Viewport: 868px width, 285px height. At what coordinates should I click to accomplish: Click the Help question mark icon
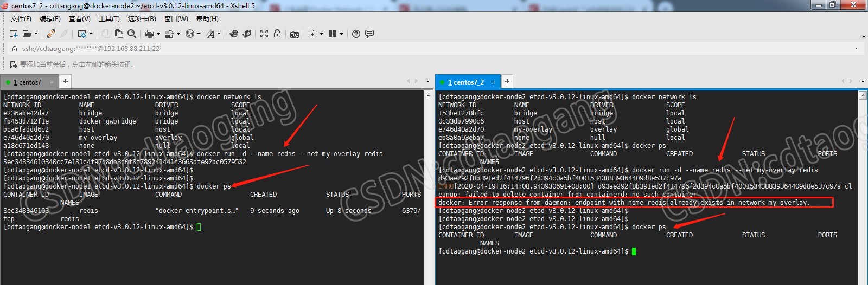pos(356,34)
